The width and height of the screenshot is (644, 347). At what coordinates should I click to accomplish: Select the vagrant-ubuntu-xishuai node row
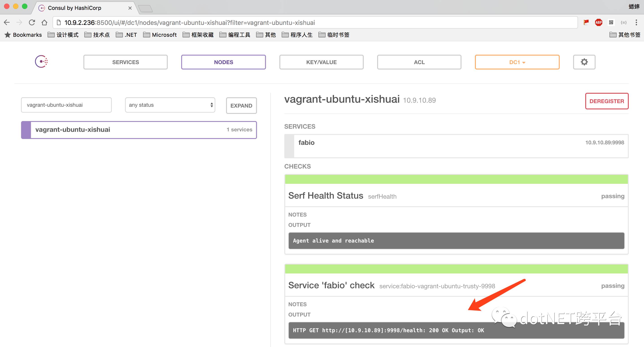click(139, 130)
